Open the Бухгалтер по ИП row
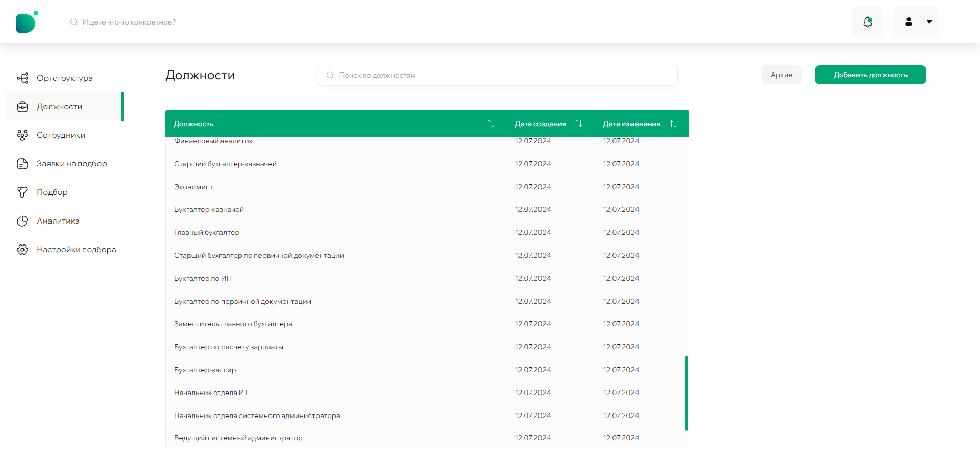The width and height of the screenshot is (980, 465). pyautogui.click(x=427, y=278)
